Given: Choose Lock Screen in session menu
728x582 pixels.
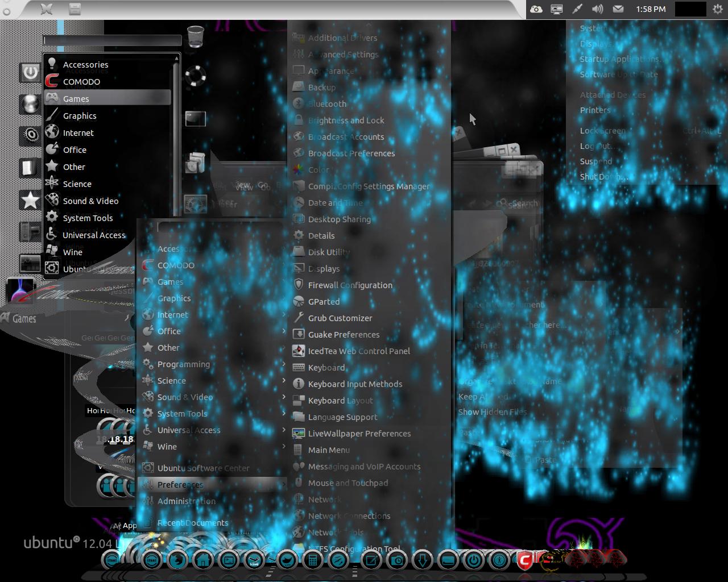Looking at the screenshot, I should pyautogui.click(x=602, y=131).
